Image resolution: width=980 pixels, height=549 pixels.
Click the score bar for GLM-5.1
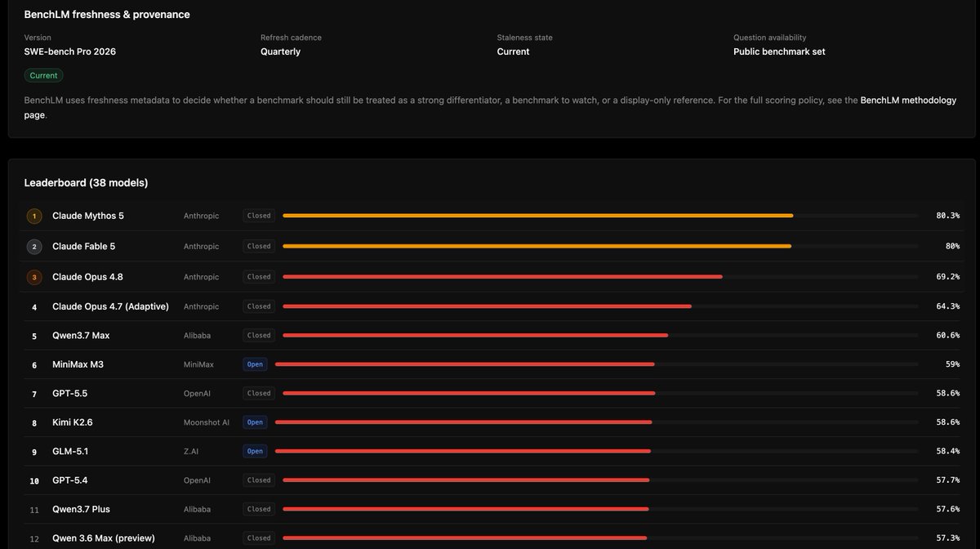[x=597, y=451]
